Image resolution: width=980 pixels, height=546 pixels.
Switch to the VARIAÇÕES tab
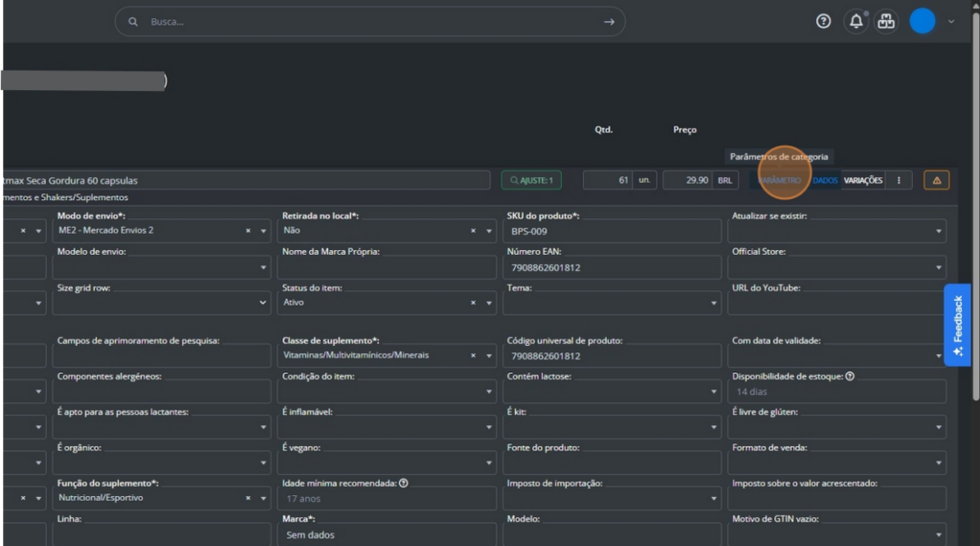862,180
